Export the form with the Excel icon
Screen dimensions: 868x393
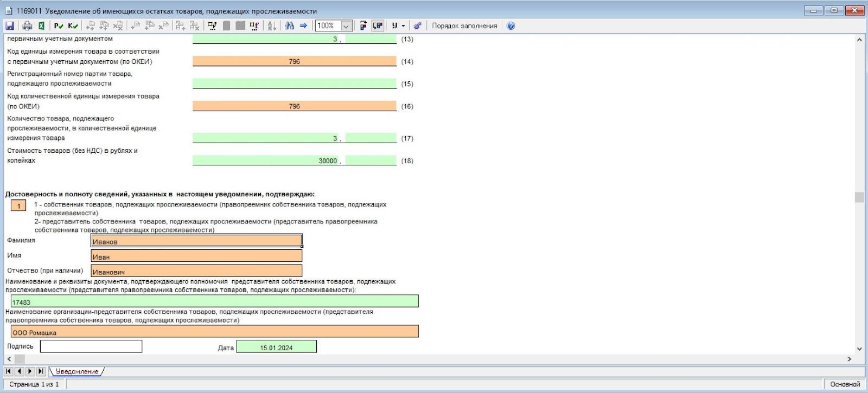pos(41,25)
